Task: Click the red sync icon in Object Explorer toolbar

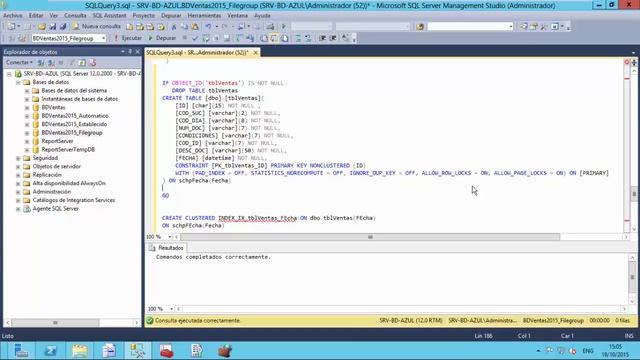Action: point(93,62)
